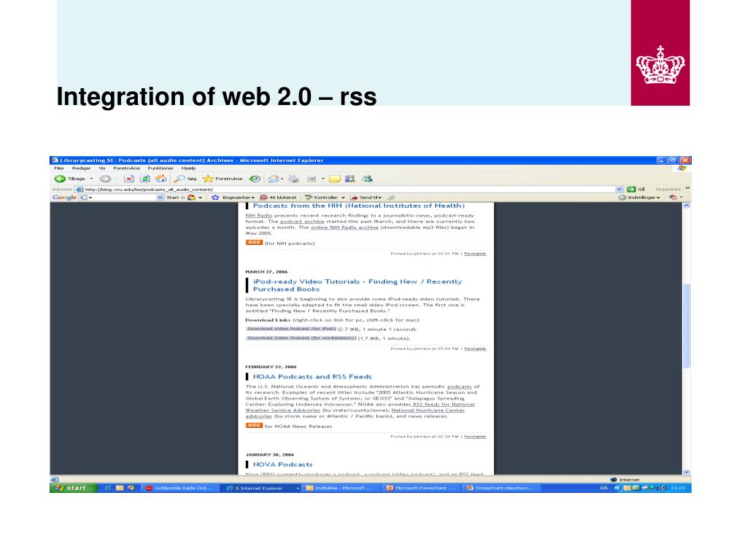
Task: Click the grey forward arrow button
Action: [x=105, y=179]
